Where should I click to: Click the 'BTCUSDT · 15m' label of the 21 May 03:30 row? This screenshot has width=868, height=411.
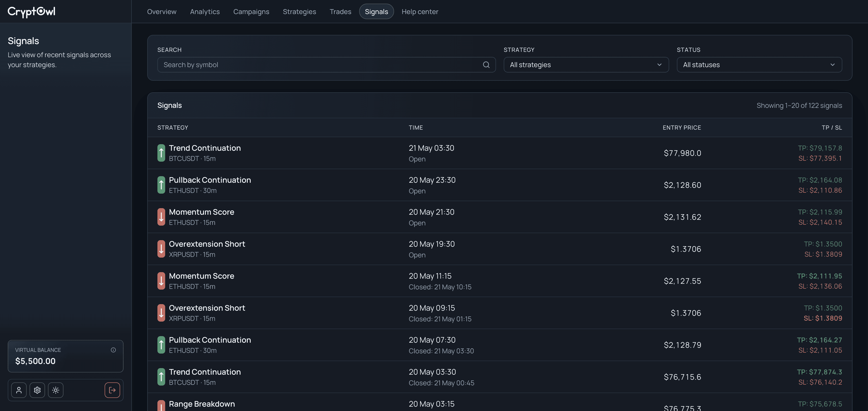192,158
